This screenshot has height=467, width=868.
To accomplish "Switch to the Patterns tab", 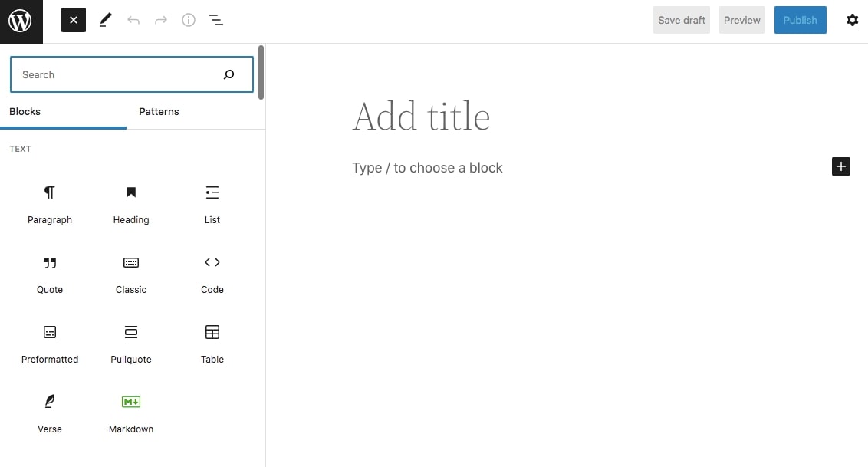I will point(159,112).
